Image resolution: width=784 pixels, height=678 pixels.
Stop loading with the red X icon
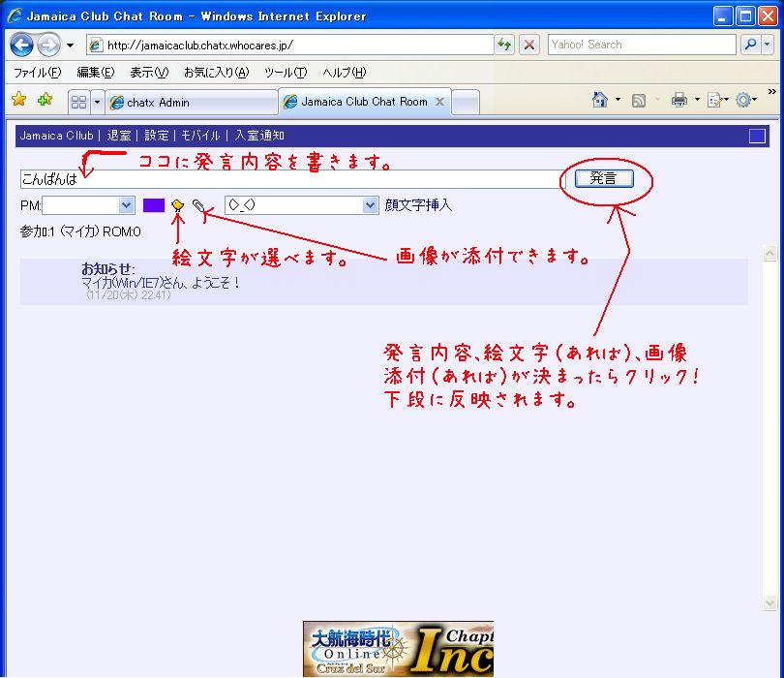tap(529, 45)
